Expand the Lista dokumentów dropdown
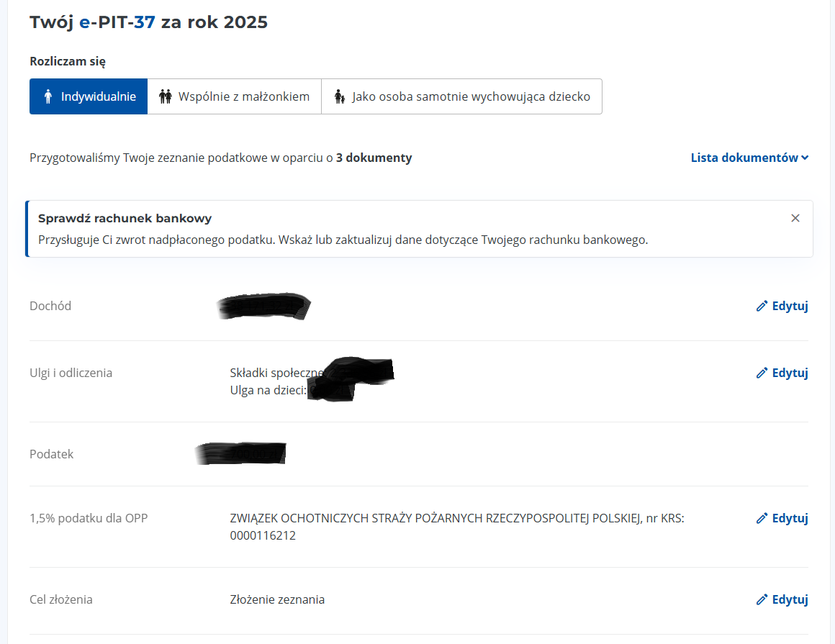Screen dimensions: 835x644 coord(744,158)
